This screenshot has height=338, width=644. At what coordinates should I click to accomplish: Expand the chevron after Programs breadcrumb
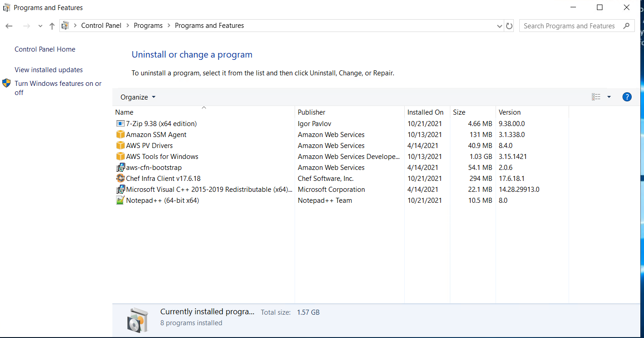[169, 26]
